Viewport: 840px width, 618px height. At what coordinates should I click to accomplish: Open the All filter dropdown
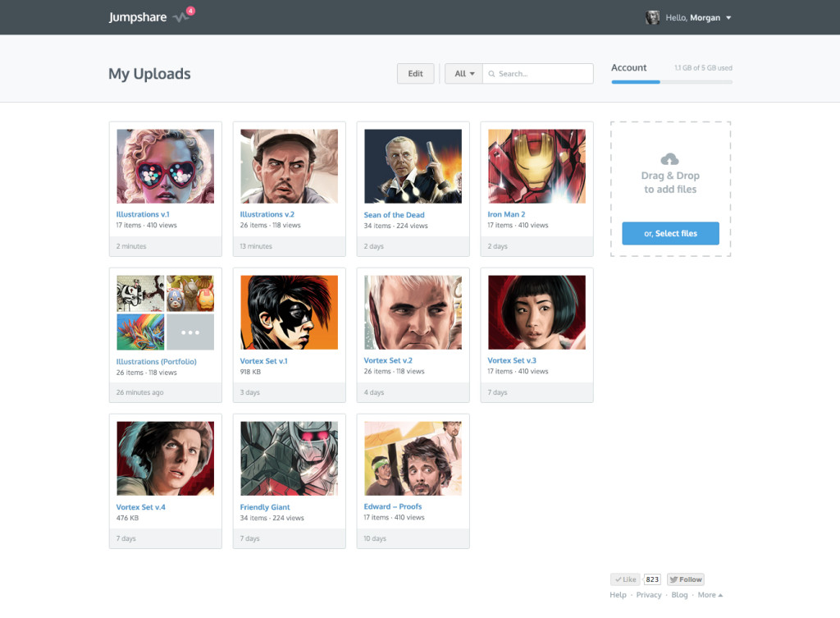(463, 73)
